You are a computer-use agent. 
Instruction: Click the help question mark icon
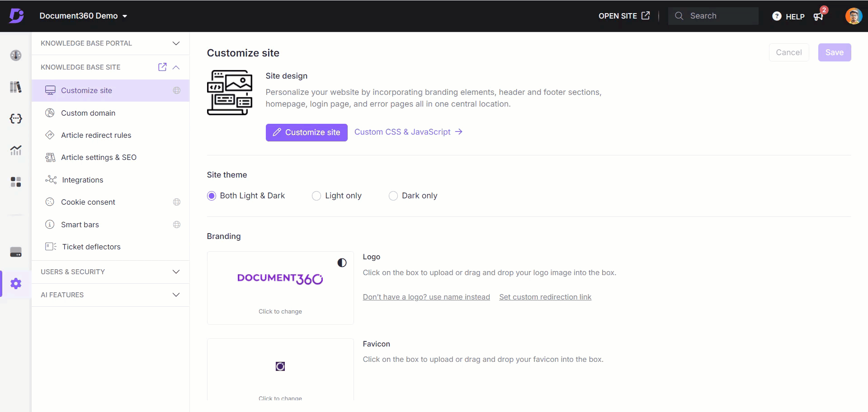coord(777,16)
